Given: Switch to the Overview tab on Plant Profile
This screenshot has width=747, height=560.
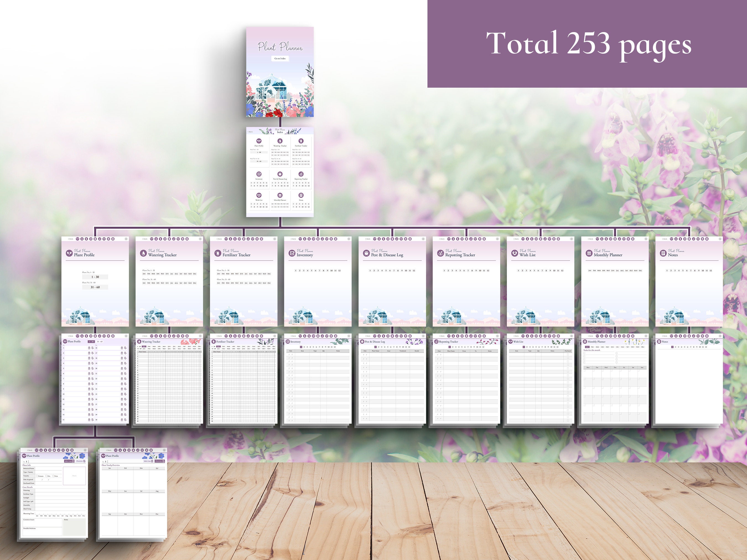Looking at the screenshot, I should coord(81,461).
